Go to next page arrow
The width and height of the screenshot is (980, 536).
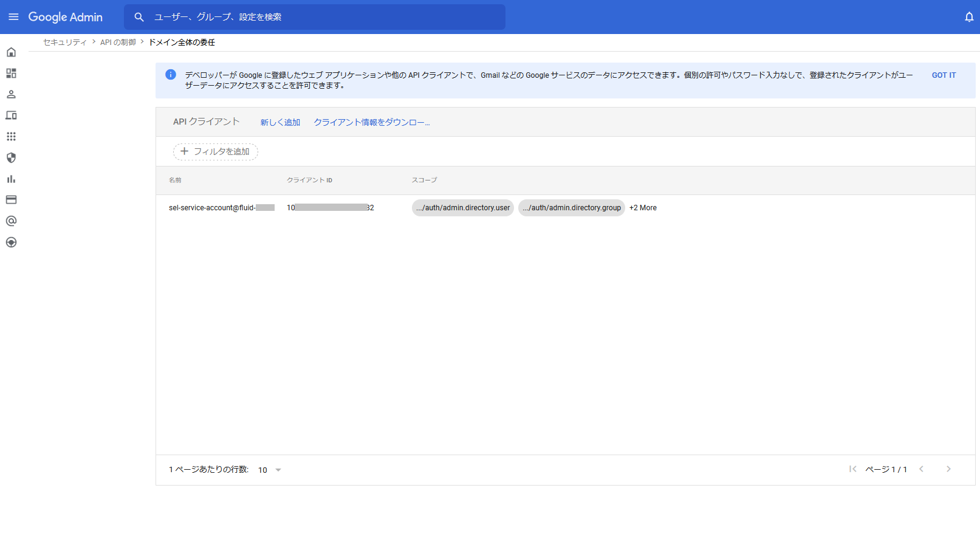[948, 469]
